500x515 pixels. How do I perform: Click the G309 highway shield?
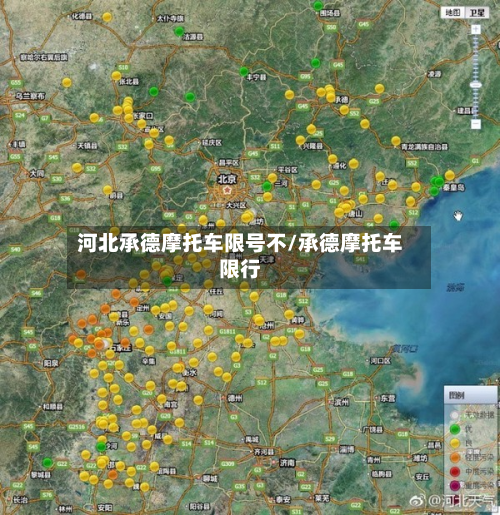[x=227, y=464]
